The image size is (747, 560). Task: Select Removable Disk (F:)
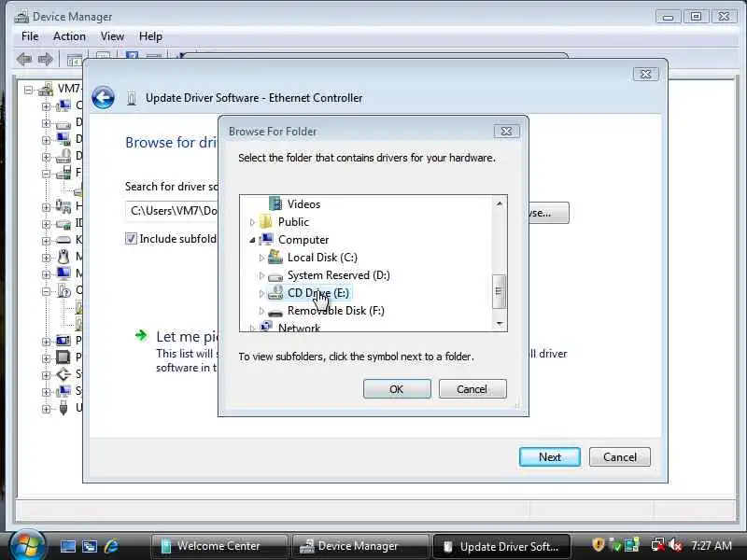point(336,311)
